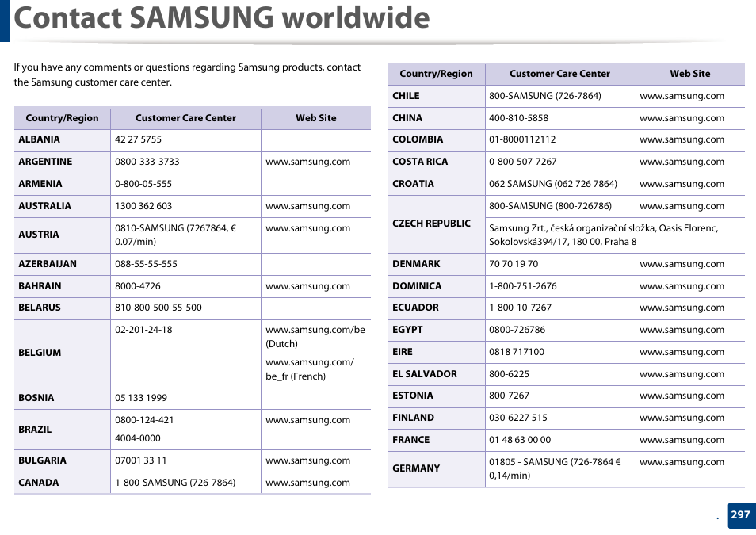Select the EIRE country cell

coord(437,352)
